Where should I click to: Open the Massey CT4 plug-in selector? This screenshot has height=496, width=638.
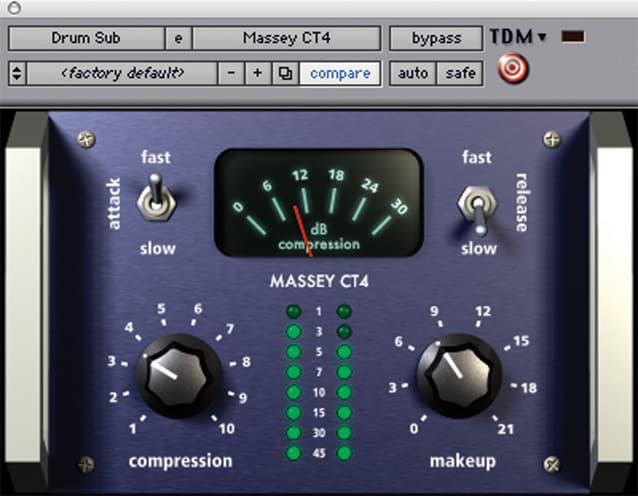pyautogui.click(x=286, y=38)
